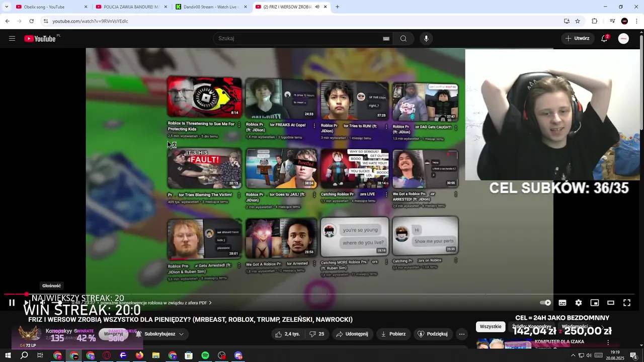Image resolution: width=644 pixels, height=362 pixels.
Task: Expand chapter title chevron in player
Action: 210,303
